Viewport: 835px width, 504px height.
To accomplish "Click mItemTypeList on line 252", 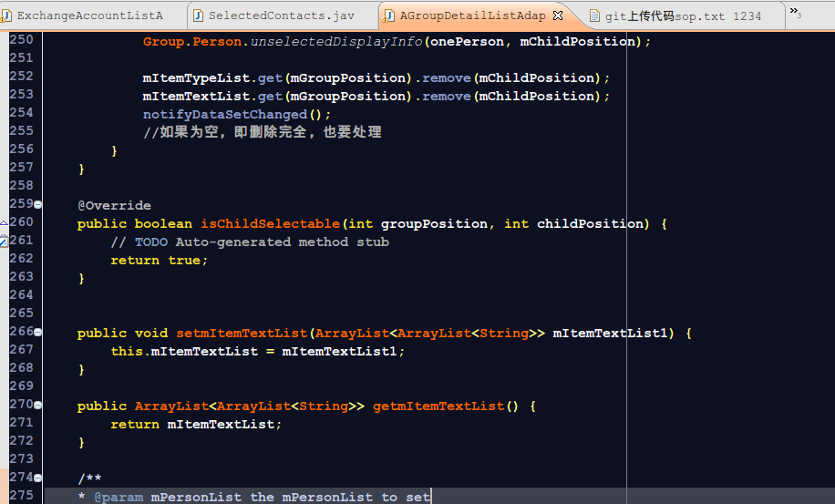I will click(x=197, y=78).
